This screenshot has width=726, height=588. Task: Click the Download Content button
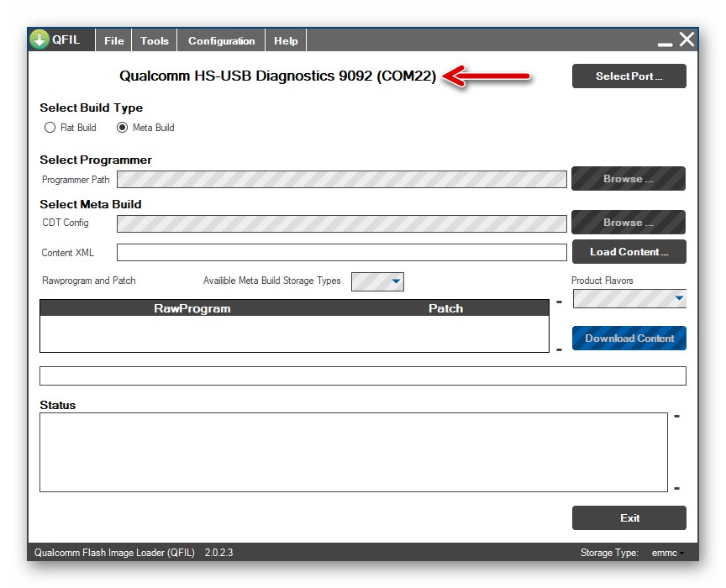click(x=629, y=338)
